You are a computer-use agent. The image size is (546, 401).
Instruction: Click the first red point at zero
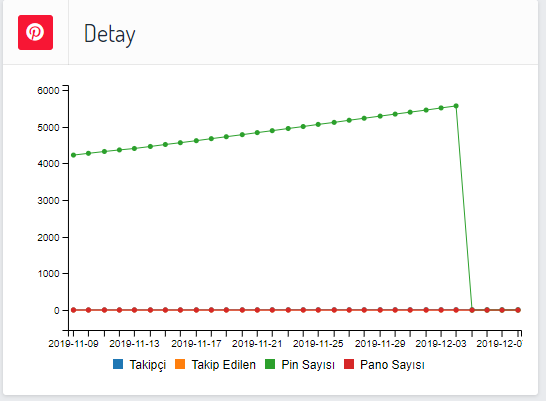click(x=73, y=310)
